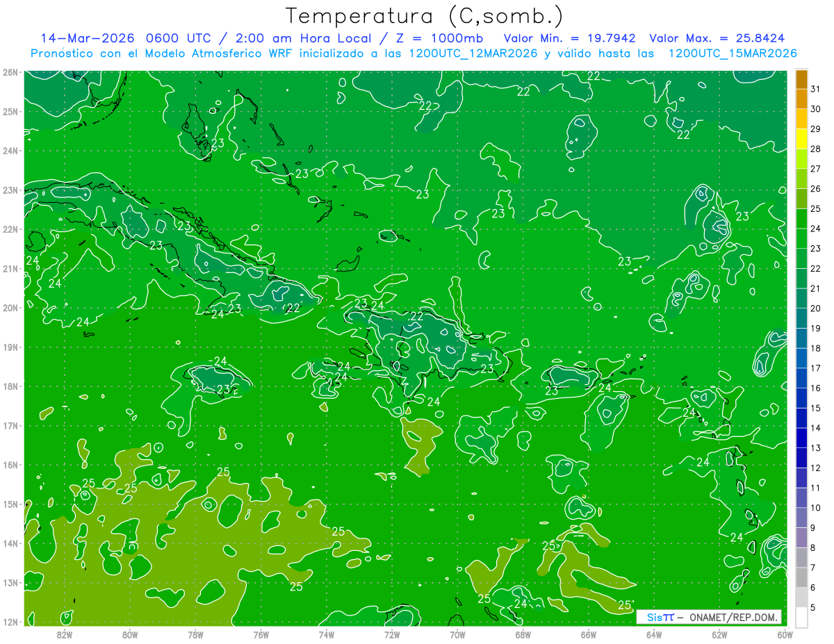
Task: Click colorbar legend value 26
Action: pos(815,189)
